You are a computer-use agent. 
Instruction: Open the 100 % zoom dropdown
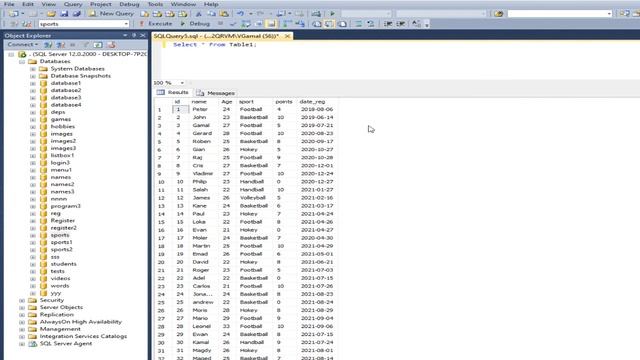[182, 82]
